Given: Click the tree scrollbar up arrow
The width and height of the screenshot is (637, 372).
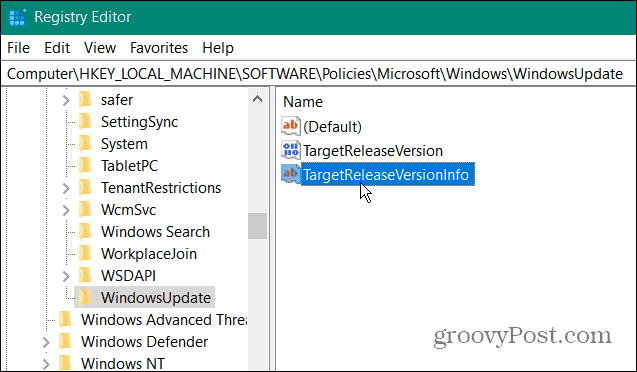Looking at the screenshot, I should (x=257, y=99).
